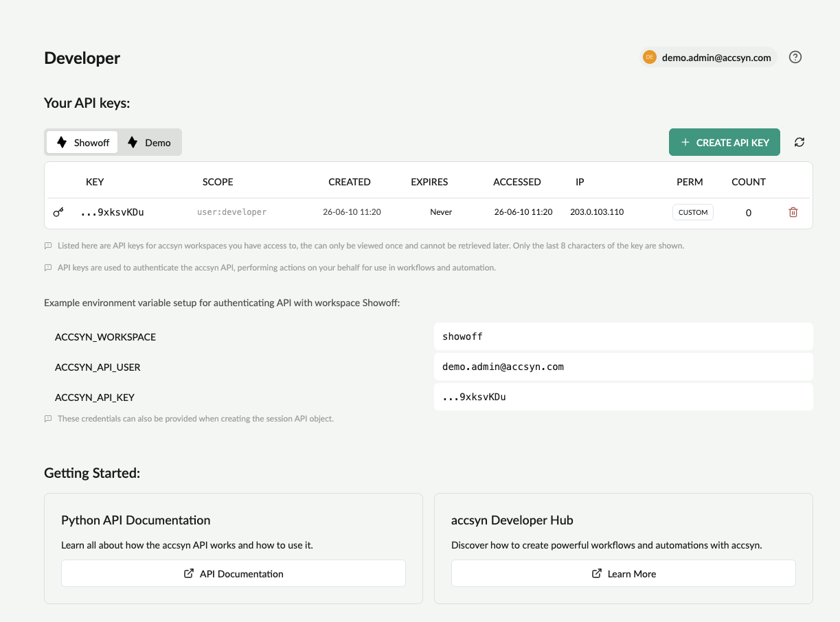Click the EXPIRES column header
Screen dimensions: 840x622
[x=429, y=182]
